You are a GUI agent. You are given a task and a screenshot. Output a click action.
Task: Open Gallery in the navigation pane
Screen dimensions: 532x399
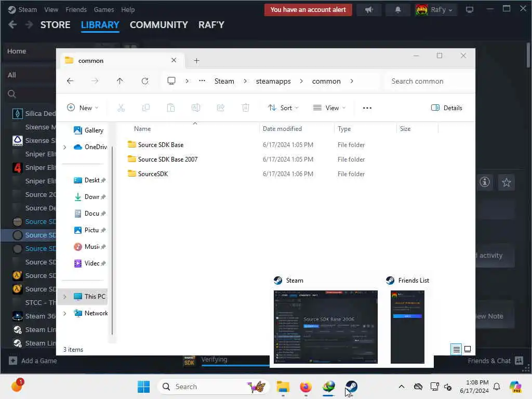(x=88, y=130)
